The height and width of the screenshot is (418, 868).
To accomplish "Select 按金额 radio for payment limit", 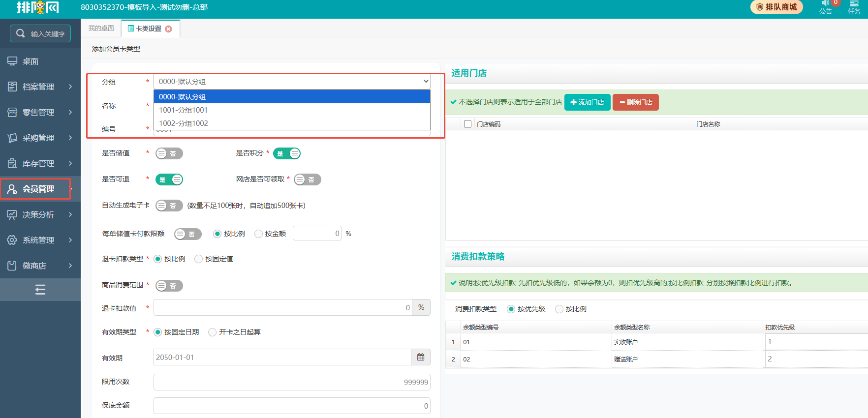I will tap(258, 234).
